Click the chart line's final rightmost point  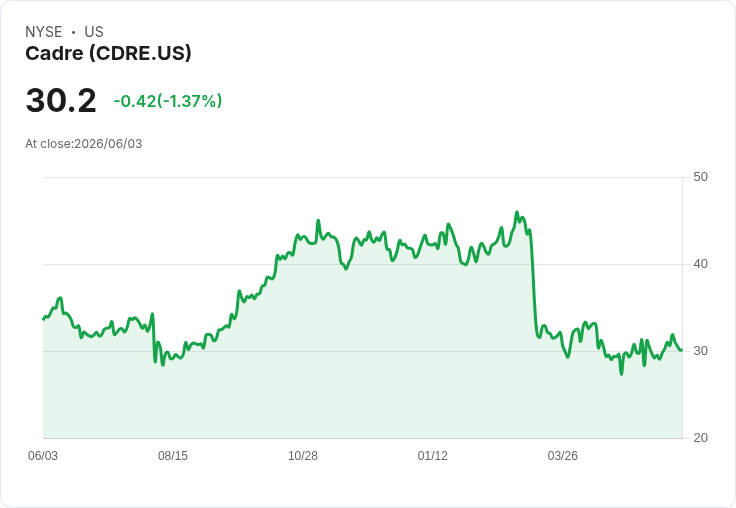pos(681,350)
